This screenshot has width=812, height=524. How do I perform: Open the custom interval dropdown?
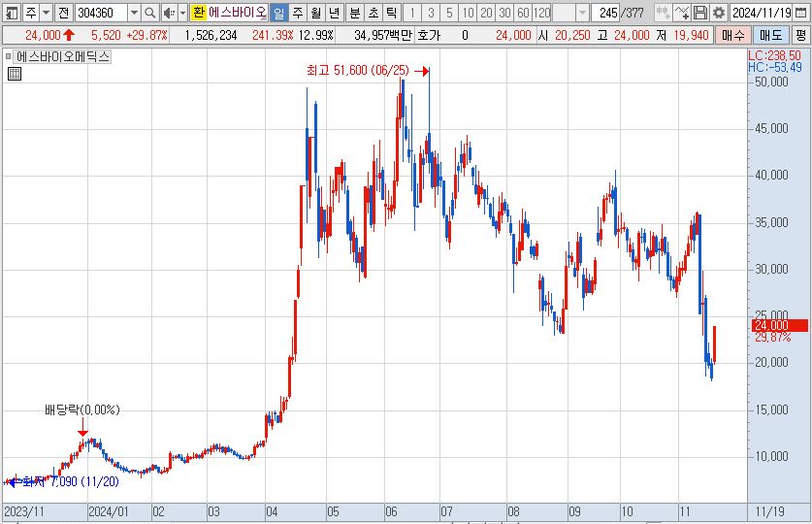tap(583, 13)
